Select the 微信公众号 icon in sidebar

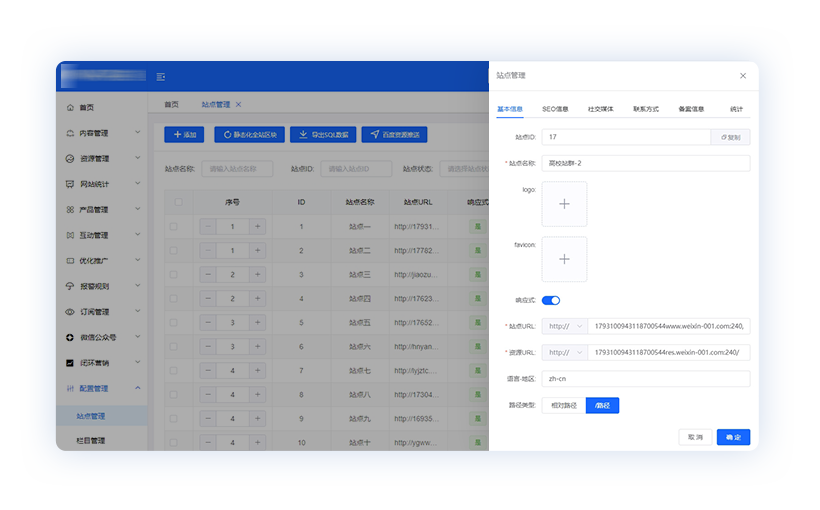coord(70,337)
